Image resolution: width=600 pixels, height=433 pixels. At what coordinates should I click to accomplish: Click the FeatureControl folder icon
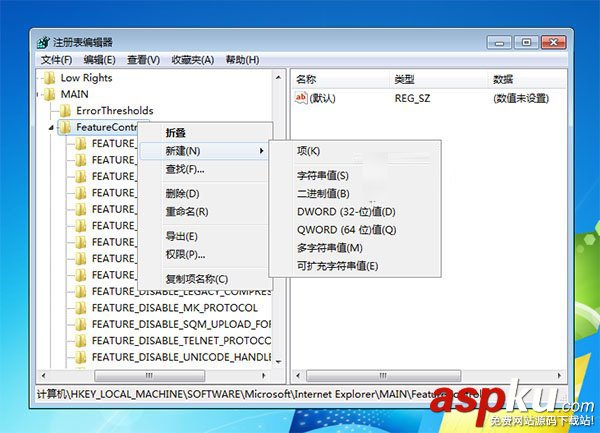pyautogui.click(x=65, y=127)
